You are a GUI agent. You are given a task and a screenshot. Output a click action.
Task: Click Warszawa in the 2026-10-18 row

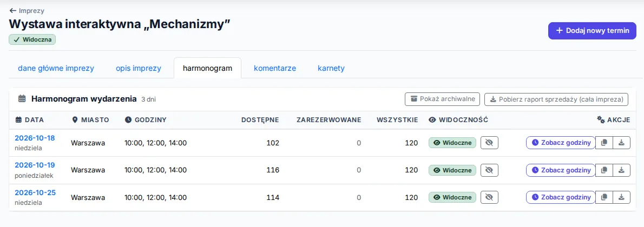pyautogui.click(x=88, y=143)
